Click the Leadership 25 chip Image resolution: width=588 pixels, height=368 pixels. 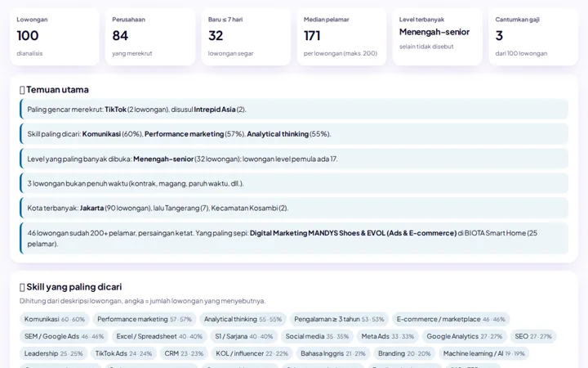point(53,354)
